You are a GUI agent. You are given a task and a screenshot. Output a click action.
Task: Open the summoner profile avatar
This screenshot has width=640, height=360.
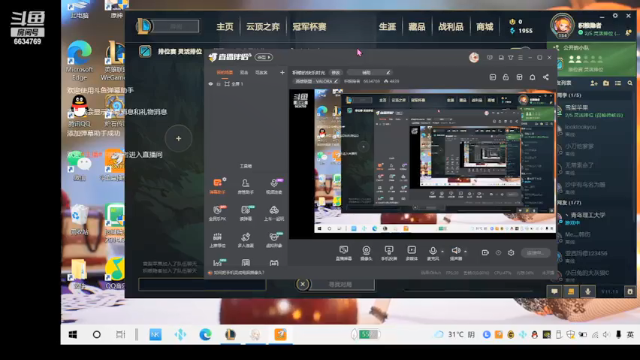(562, 25)
